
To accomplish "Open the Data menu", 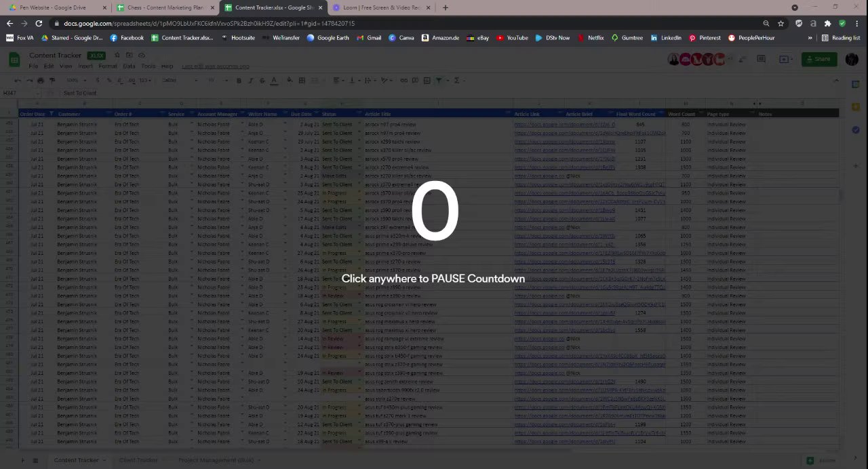I will tap(129, 66).
